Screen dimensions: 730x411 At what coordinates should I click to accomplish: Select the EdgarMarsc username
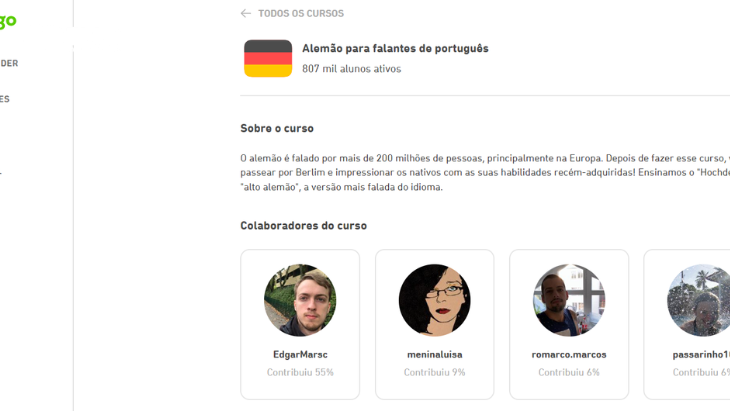click(x=300, y=355)
